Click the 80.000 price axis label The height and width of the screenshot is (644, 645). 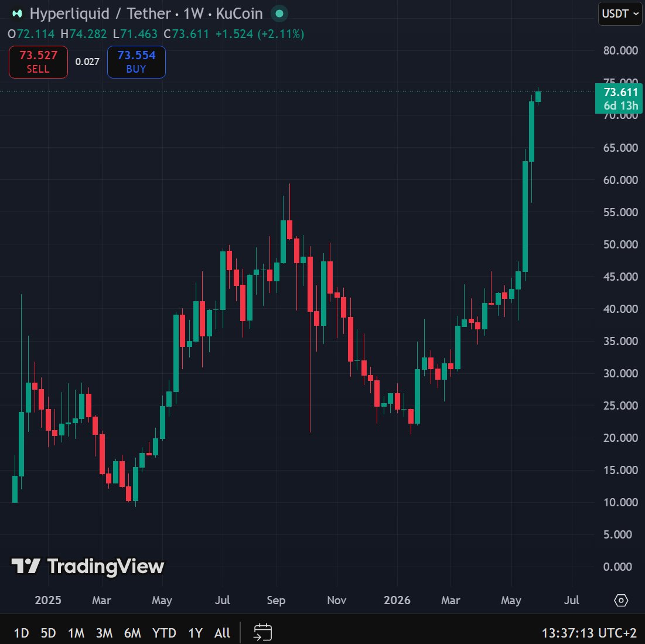coord(620,50)
